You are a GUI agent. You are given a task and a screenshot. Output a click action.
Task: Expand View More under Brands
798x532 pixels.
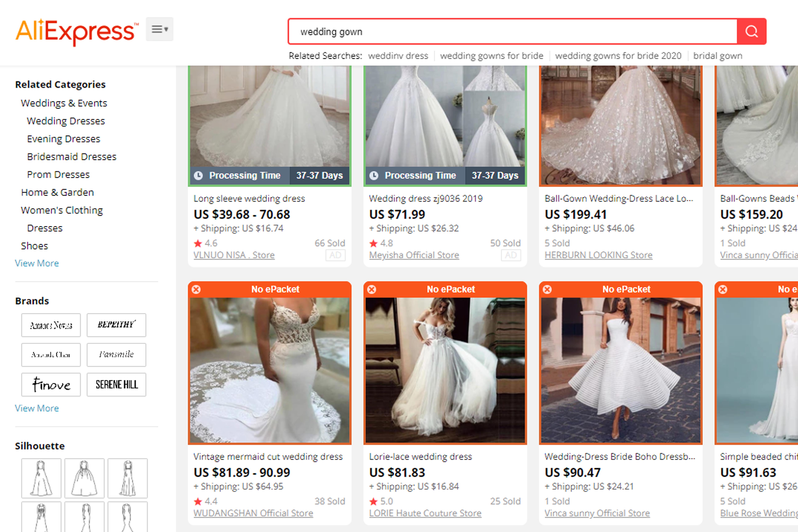point(37,408)
